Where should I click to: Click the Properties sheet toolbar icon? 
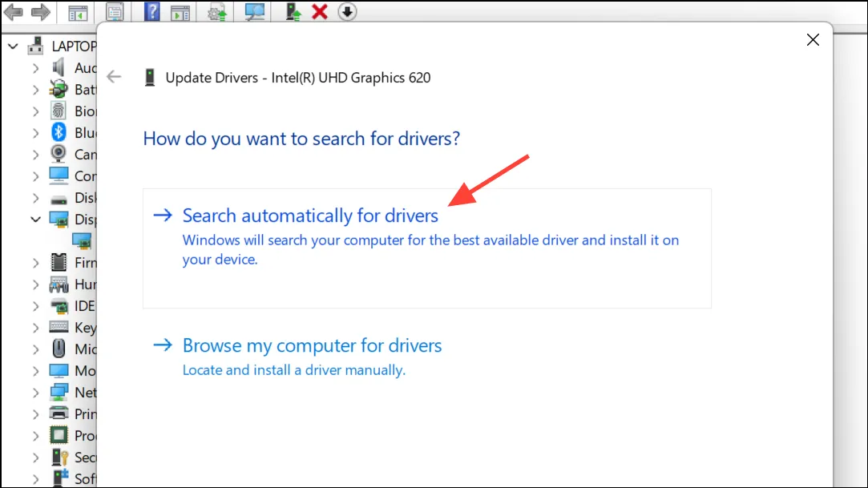click(115, 11)
